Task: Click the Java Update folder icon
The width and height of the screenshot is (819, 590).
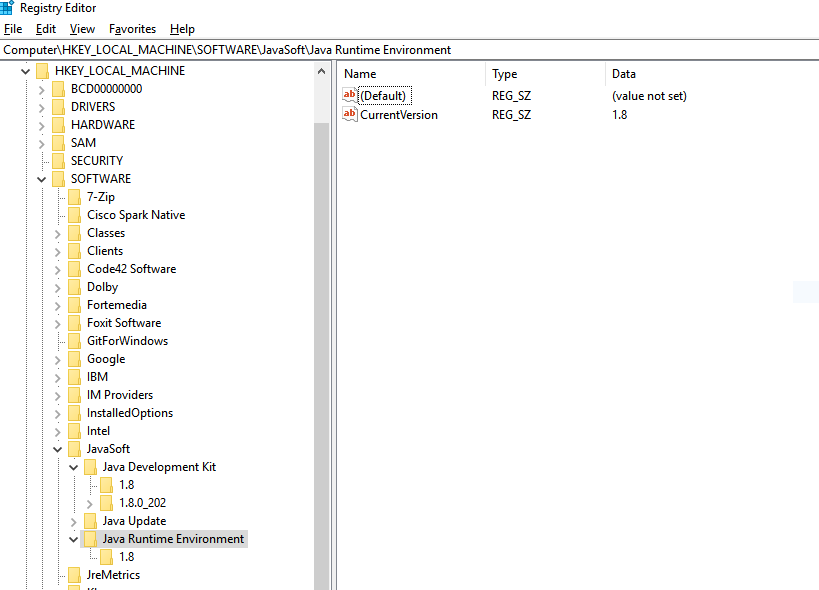Action: coord(90,521)
